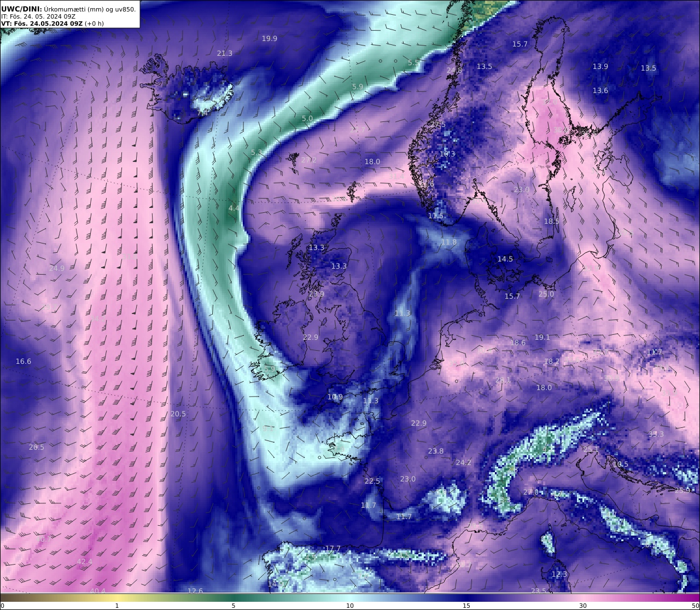Click the 17.7 value label
The image size is (700, 610).
pos(333,549)
